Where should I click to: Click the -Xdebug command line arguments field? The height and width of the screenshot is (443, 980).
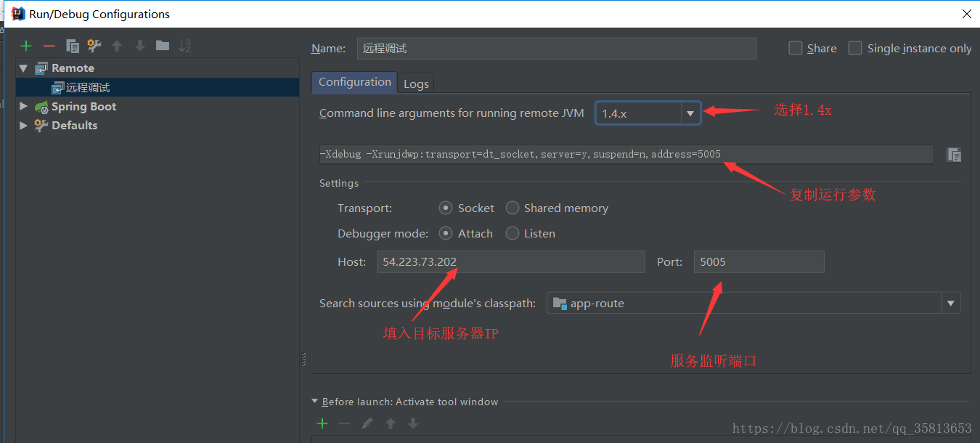[626, 155]
